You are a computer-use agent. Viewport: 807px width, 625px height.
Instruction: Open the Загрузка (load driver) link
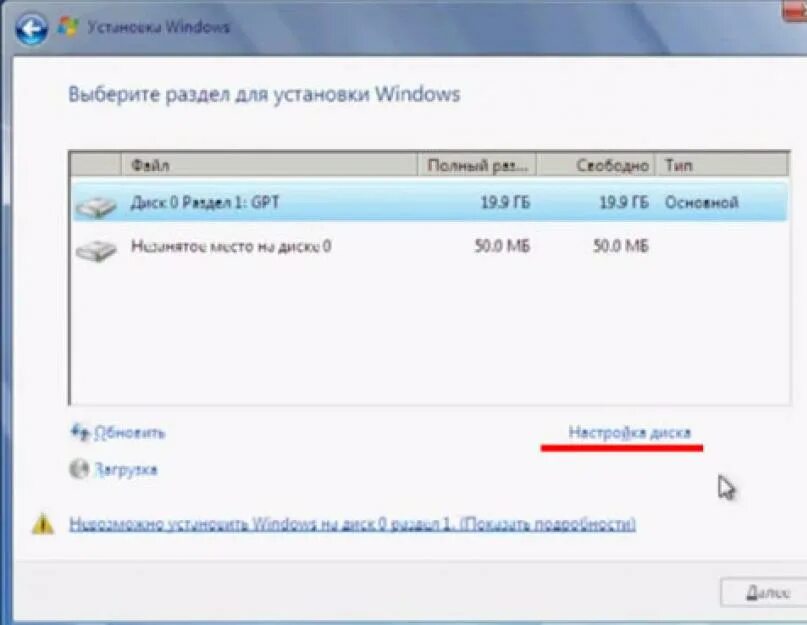[126, 470]
